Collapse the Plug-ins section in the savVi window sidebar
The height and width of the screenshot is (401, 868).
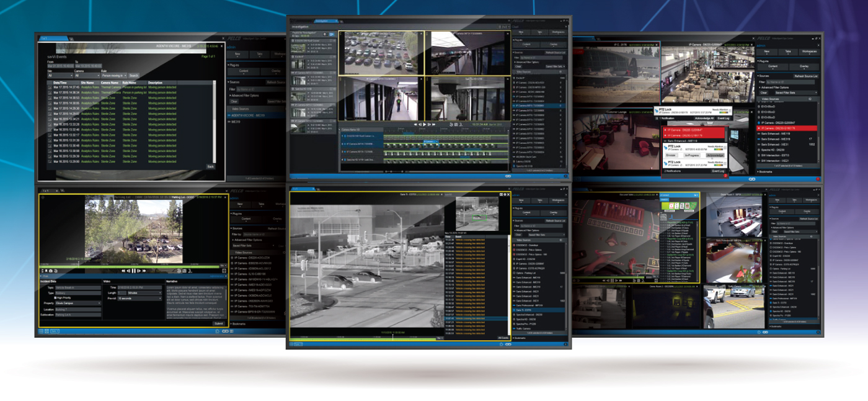[233, 65]
